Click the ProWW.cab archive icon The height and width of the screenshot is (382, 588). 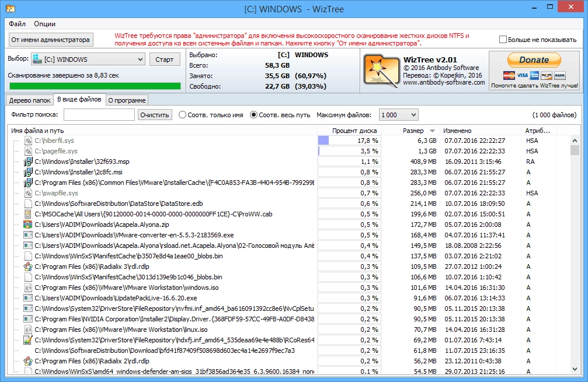click(x=28, y=214)
